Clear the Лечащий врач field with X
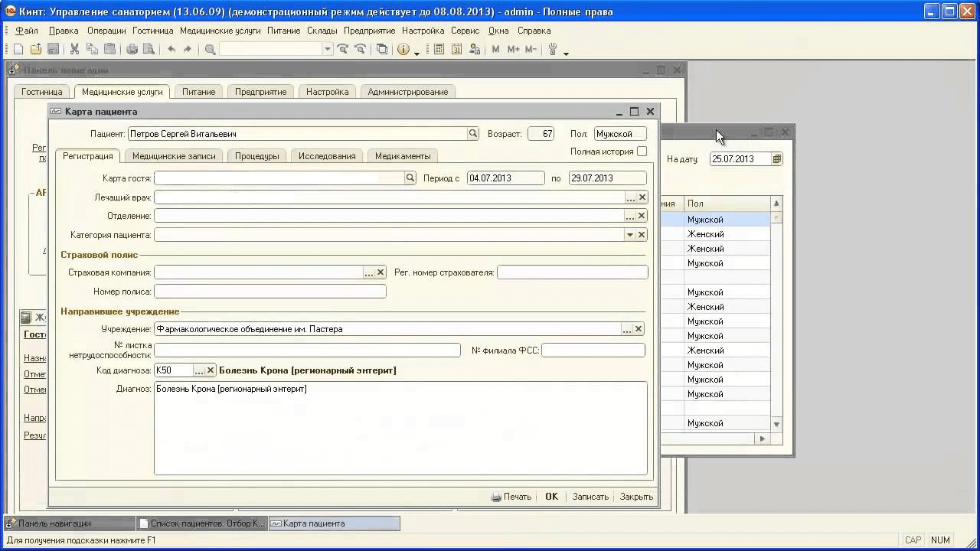The height and width of the screenshot is (551, 980). pos(642,197)
